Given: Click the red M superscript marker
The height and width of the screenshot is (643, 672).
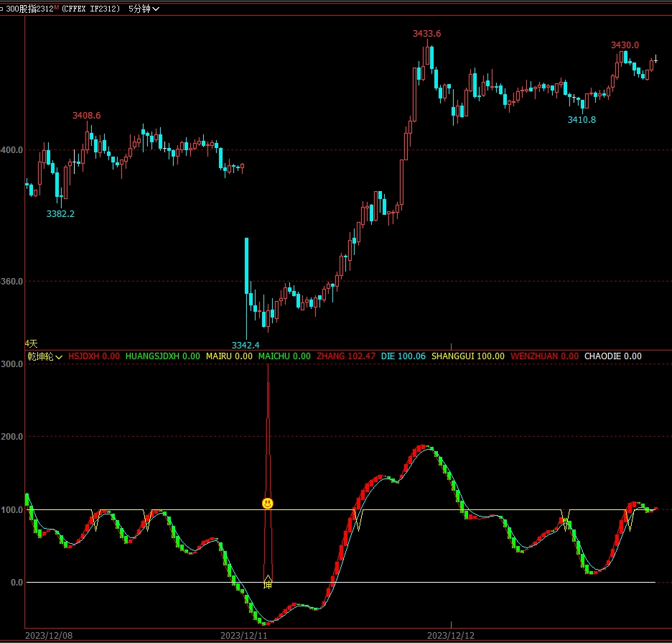Looking at the screenshot, I should [57, 7].
